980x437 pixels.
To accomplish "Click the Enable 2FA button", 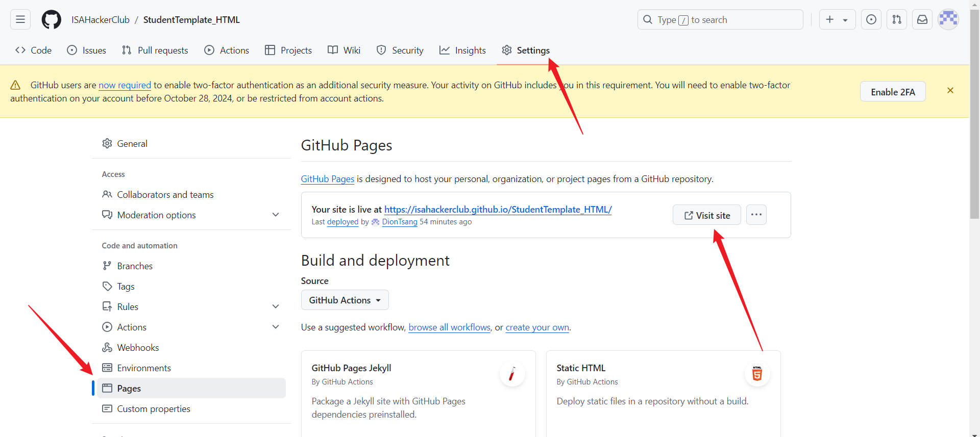I will 893,92.
